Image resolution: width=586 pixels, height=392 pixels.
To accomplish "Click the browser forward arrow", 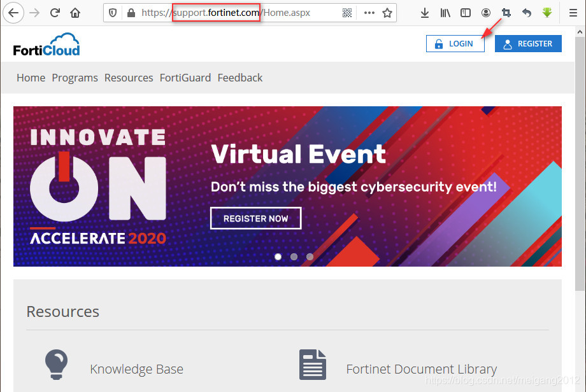I will pyautogui.click(x=34, y=13).
